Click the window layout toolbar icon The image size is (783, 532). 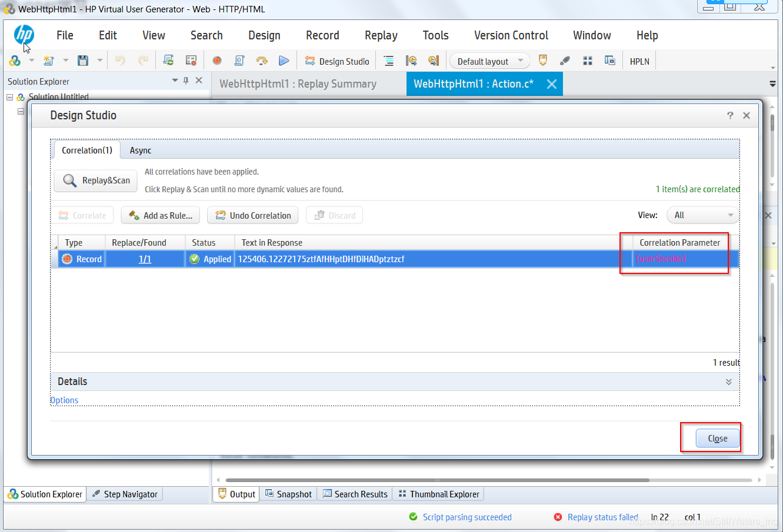point(609,61)
